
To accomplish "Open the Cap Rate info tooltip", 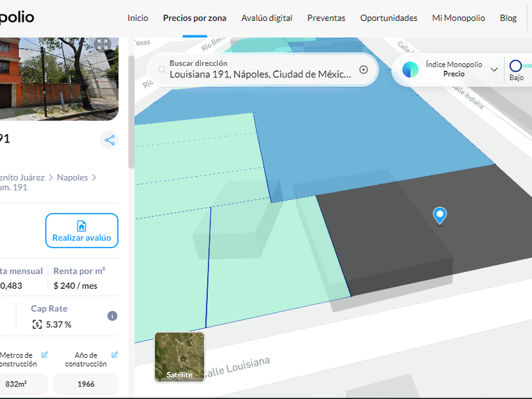I will coord(112,316).
